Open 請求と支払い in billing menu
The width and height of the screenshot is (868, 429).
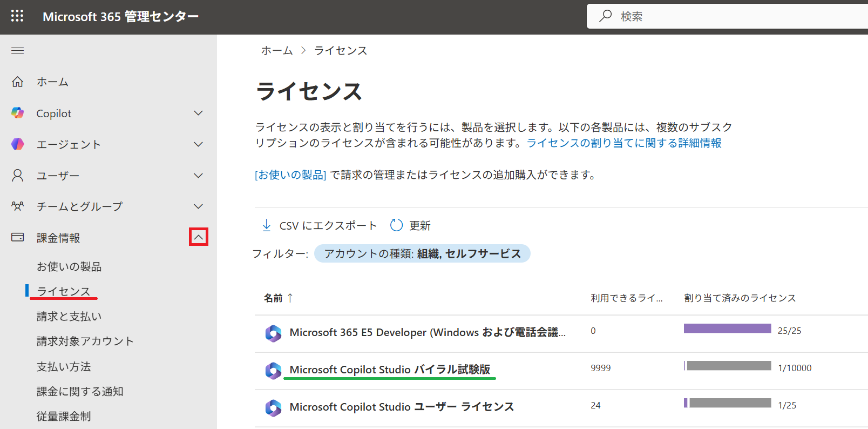pos(69,316)
